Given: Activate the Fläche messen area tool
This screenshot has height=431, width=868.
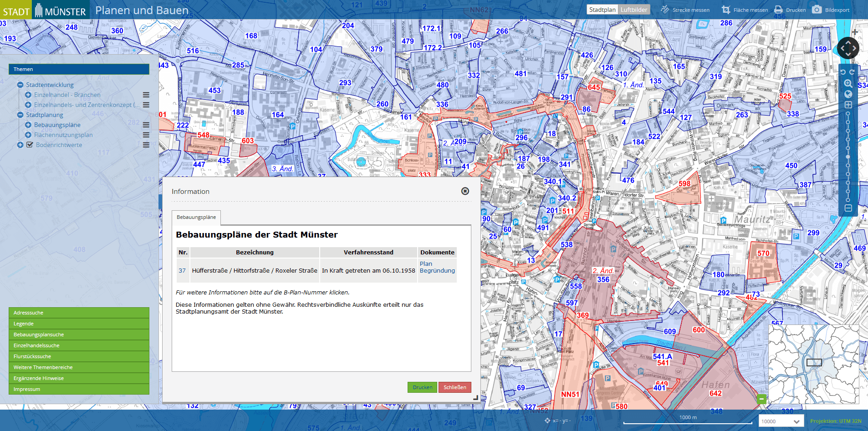Looking at the screenshot, I should click(726, 10).
